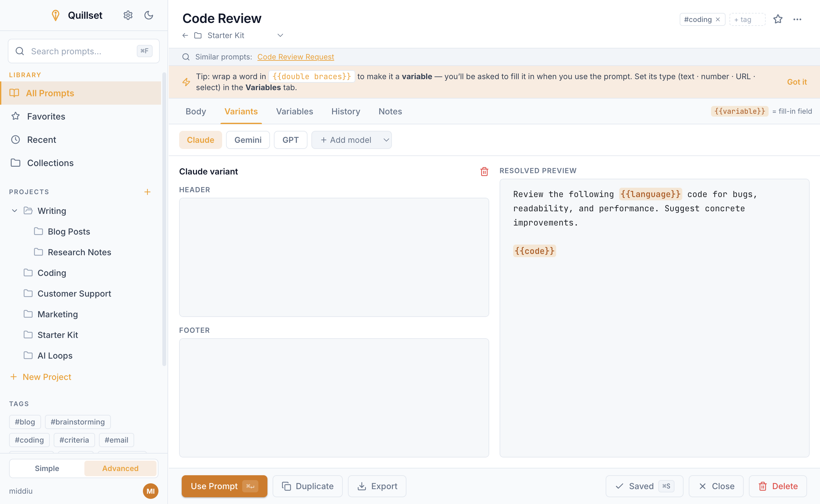Open the Starter Kit project in sidebar
This screenshot has height=504, width=820.
[57, 335]
